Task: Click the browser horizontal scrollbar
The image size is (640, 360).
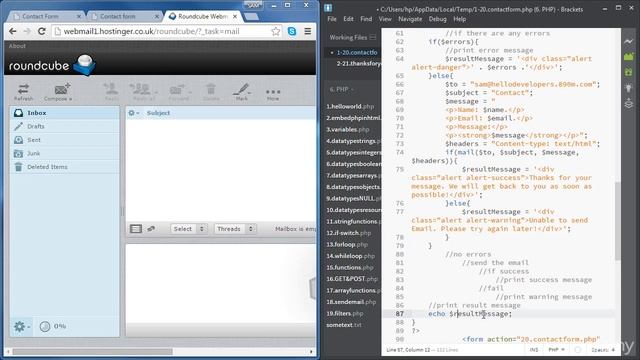Action: coord(93,351)
